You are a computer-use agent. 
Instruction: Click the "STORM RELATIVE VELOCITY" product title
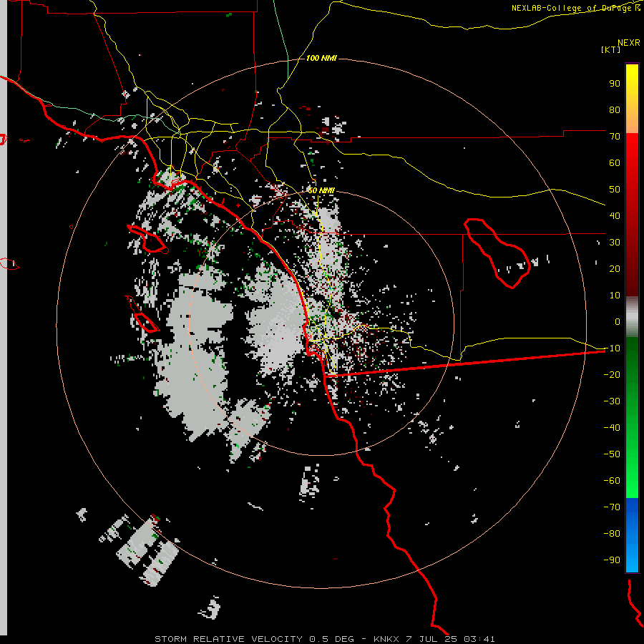click(228, 639)
